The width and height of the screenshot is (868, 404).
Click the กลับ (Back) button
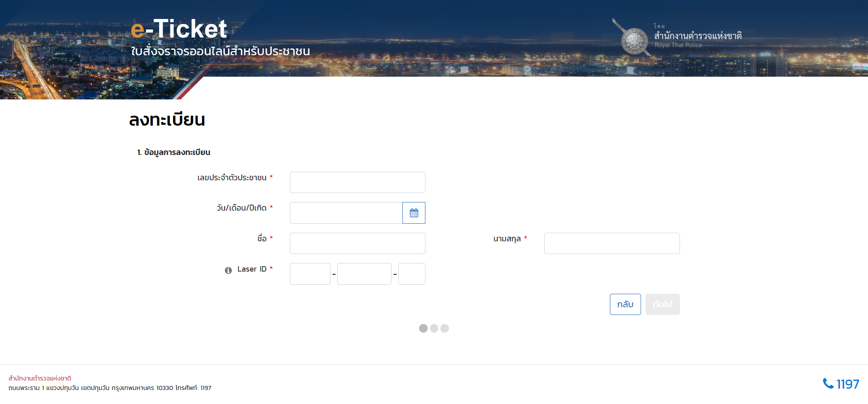pos(625,304)
